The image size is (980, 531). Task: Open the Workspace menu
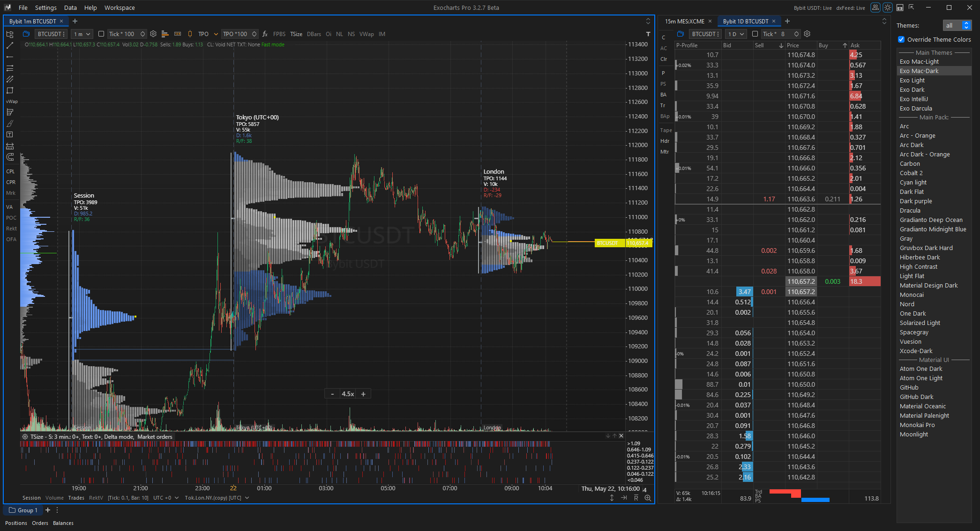[120, 7]
